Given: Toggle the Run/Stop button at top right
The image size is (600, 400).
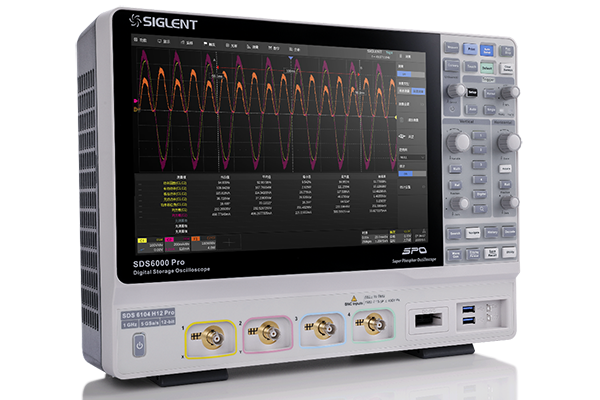Looking at the screenshot, I should click(504, 49).
